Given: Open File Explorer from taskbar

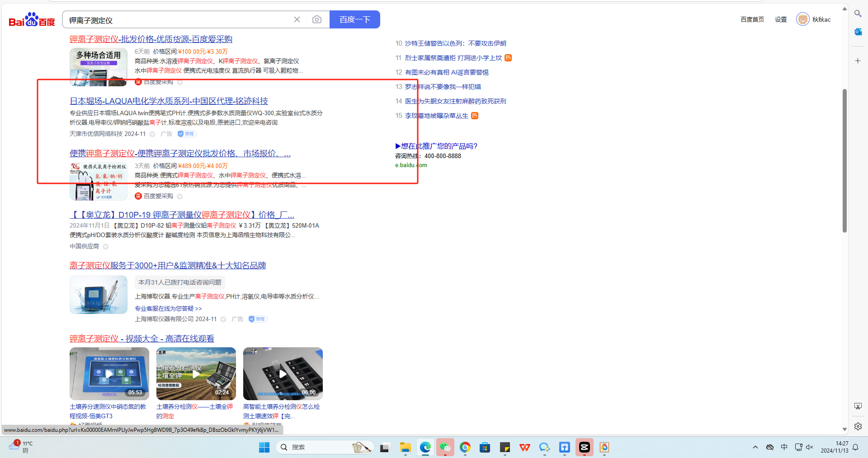Looking at the screenshot, I should pyautogui.click(x=405, y=447).
